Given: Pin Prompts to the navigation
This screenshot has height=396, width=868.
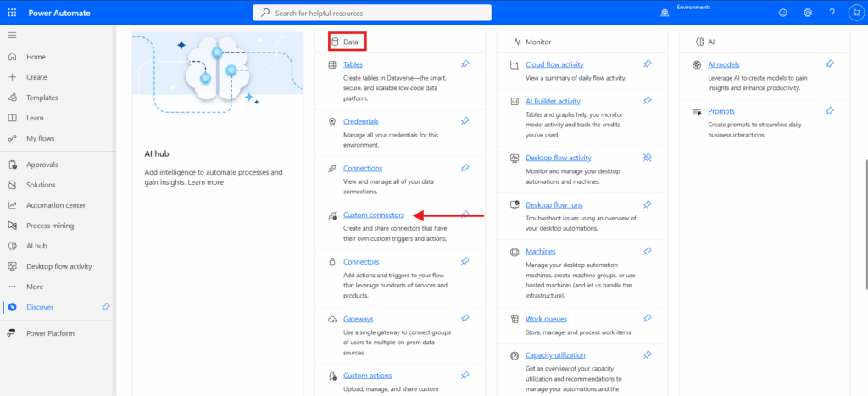Looking at the screenshot, I should [830, 111].
